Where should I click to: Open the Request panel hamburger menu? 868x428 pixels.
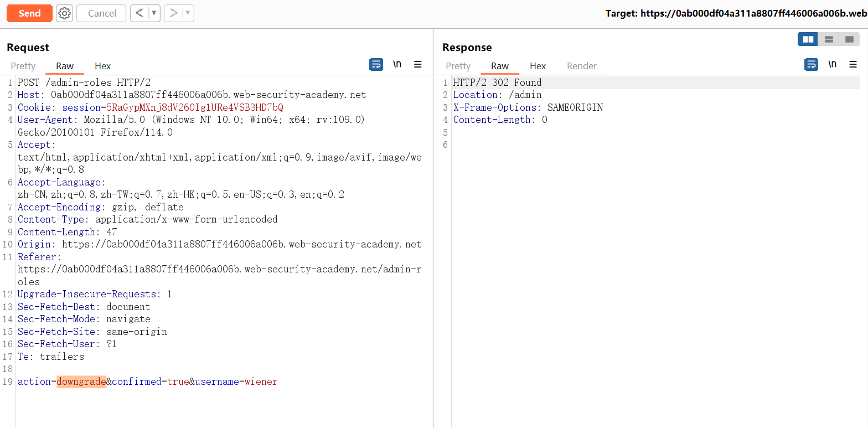418,65
